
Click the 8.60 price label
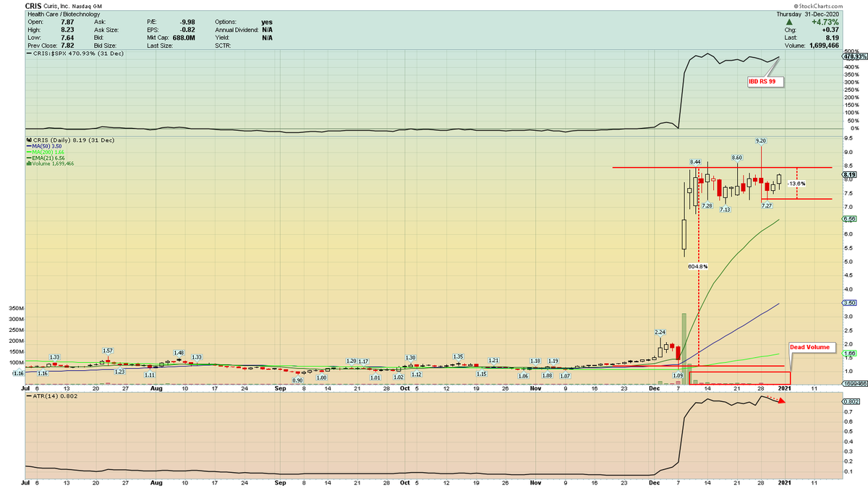click(736, 157)
